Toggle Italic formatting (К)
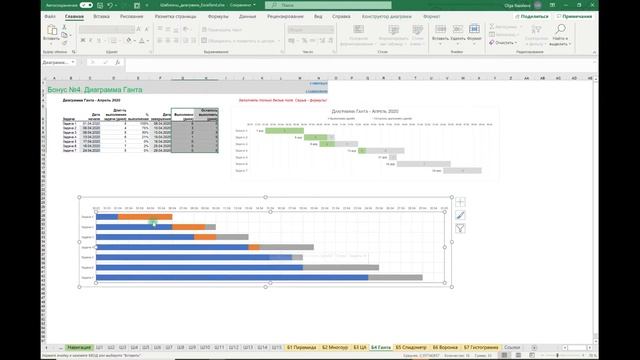Screen dimensions: 640x360 [x=91, y=40]
